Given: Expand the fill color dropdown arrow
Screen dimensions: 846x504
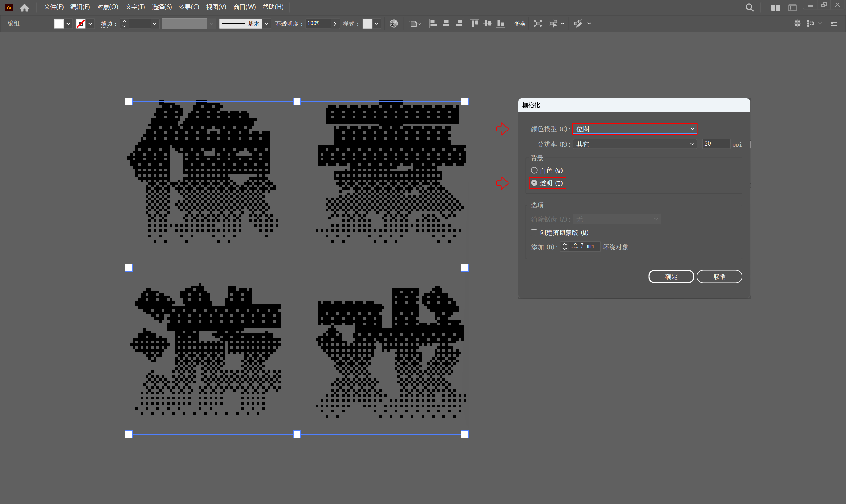Looking at the screenshot, I should pyautogui.click(x=68, y=23).
